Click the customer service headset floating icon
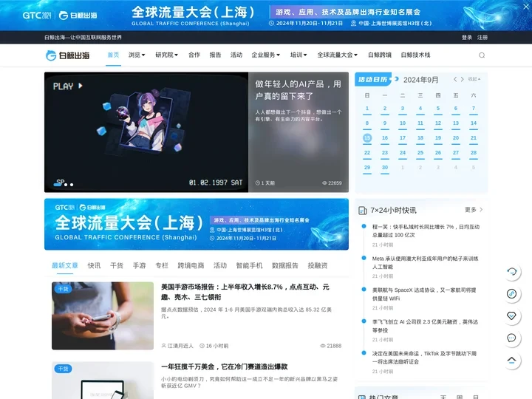This screenshot has width=532, height=399. click(511, 271)
